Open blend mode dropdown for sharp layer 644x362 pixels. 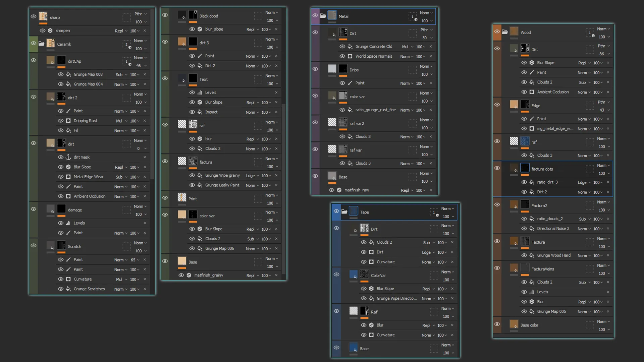141,14
